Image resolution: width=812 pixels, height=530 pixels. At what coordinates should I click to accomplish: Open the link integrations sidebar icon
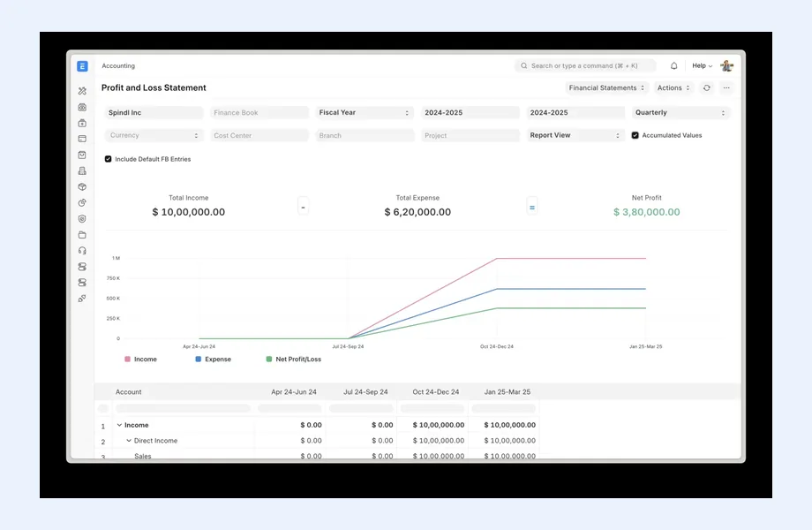point(82,299)
